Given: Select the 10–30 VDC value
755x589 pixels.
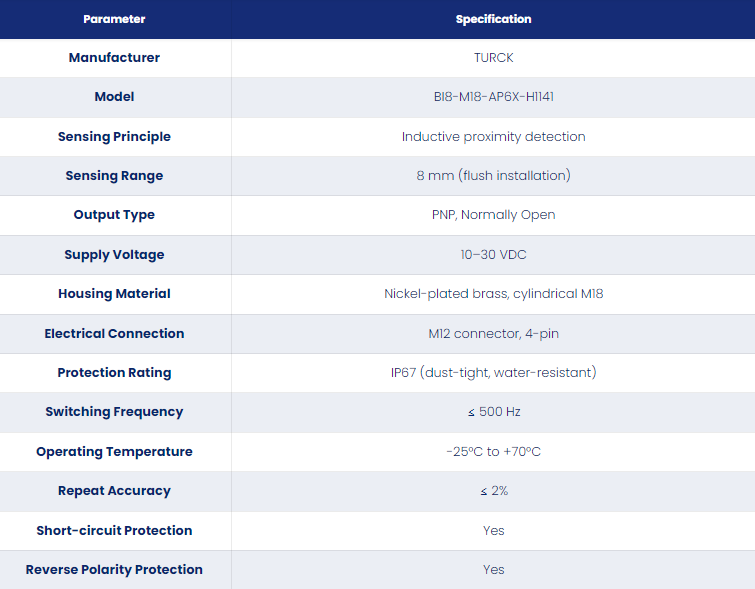Looking at the screenshot, I should [x=494, y=255].
